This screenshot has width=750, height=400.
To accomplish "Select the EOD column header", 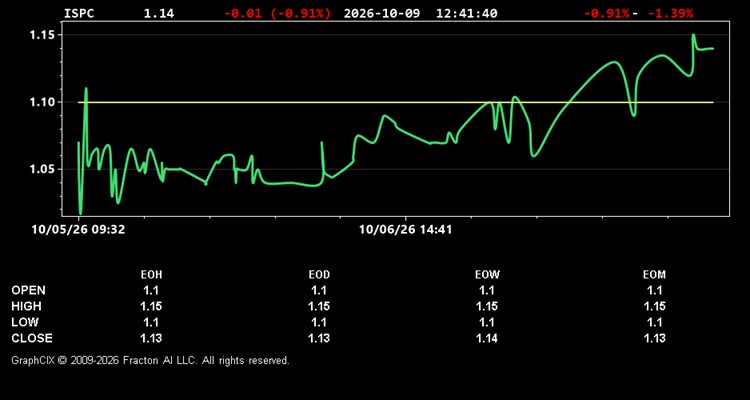I will tap(319, 275).
